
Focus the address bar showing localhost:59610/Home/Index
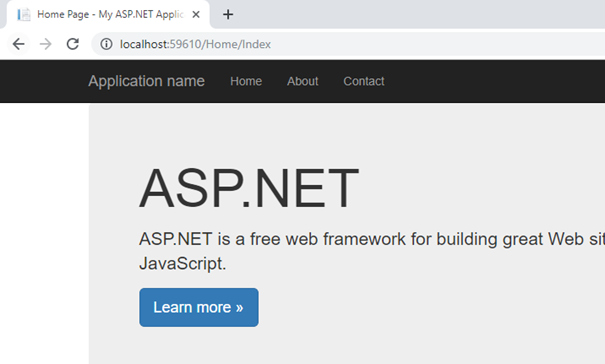tap(347, 44)
